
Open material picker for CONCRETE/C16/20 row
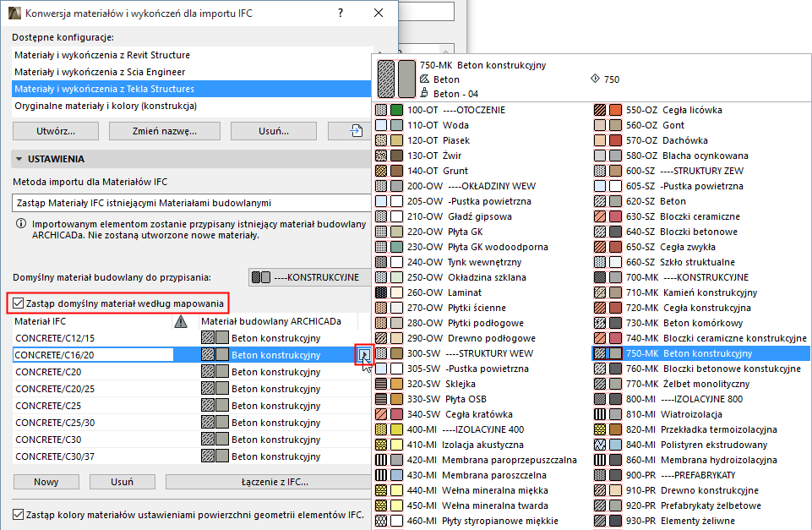(x=363, y=355)
